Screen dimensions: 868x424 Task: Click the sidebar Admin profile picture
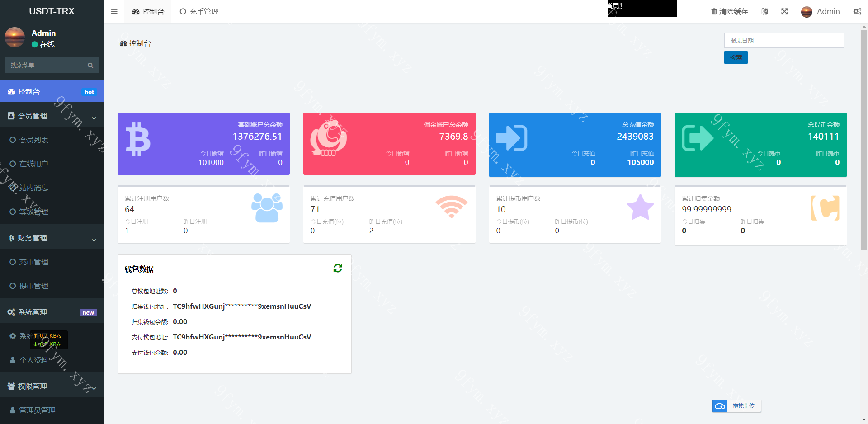pos(14,37)
